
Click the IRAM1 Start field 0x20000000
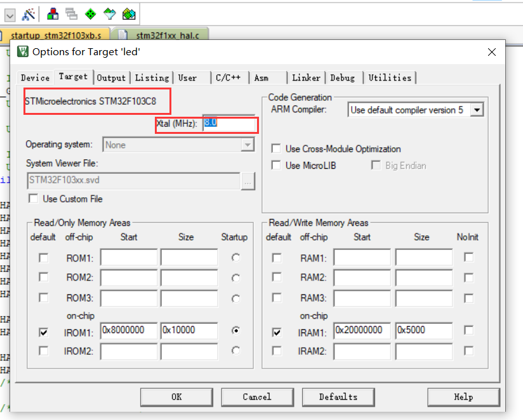point(362,331)
